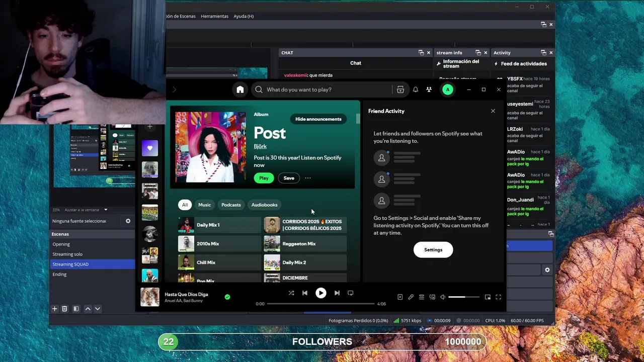Play the current song with round play button
Viewport: 644px width, 362px height.
point(320,293)
